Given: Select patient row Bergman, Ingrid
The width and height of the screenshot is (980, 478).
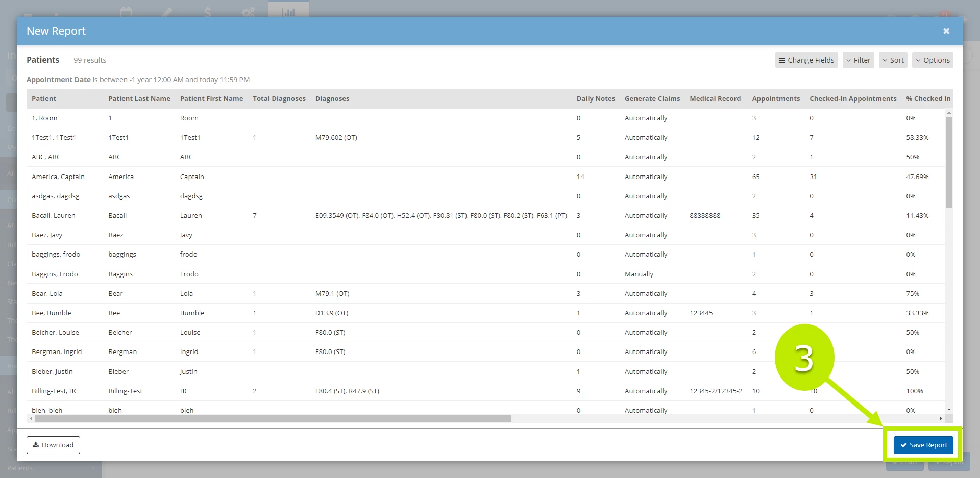Looking at the screenshot, I should (x=485, y=352).
